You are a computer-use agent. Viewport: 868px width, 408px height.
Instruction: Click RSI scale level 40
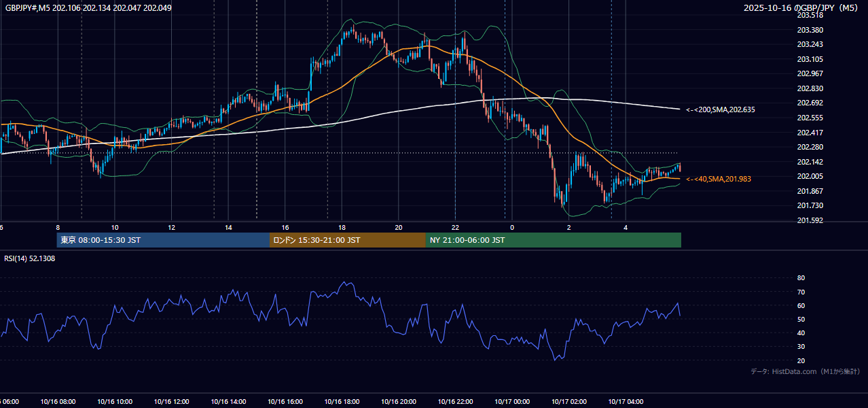[x=801, y=333]
